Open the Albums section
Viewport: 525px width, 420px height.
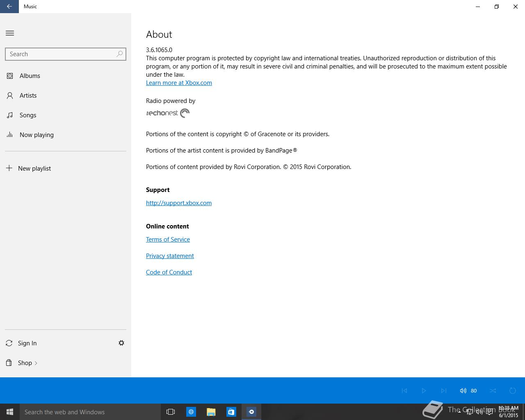[66, 76]
